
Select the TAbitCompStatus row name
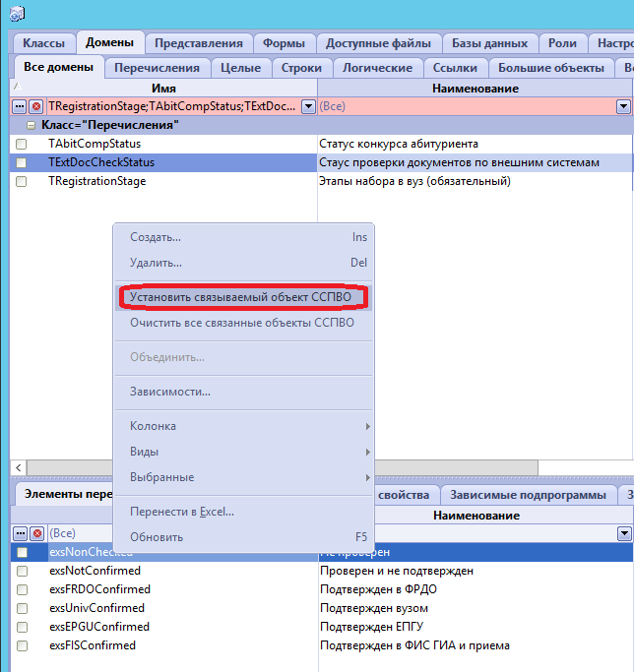coord(95,144)
